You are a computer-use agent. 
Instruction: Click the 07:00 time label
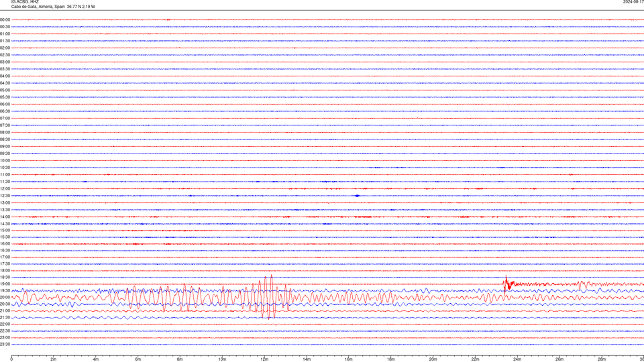point(5,118)
